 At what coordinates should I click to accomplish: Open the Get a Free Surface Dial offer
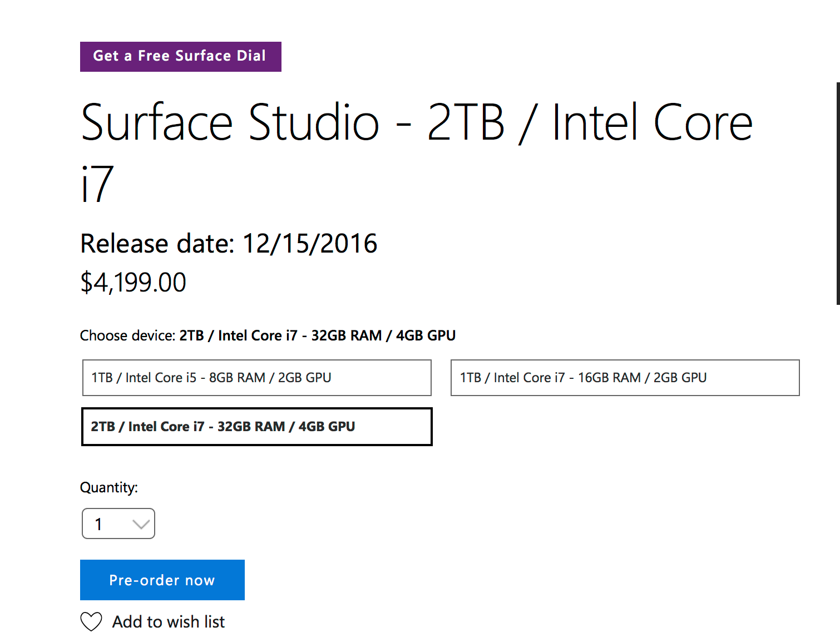pos(180,56)
